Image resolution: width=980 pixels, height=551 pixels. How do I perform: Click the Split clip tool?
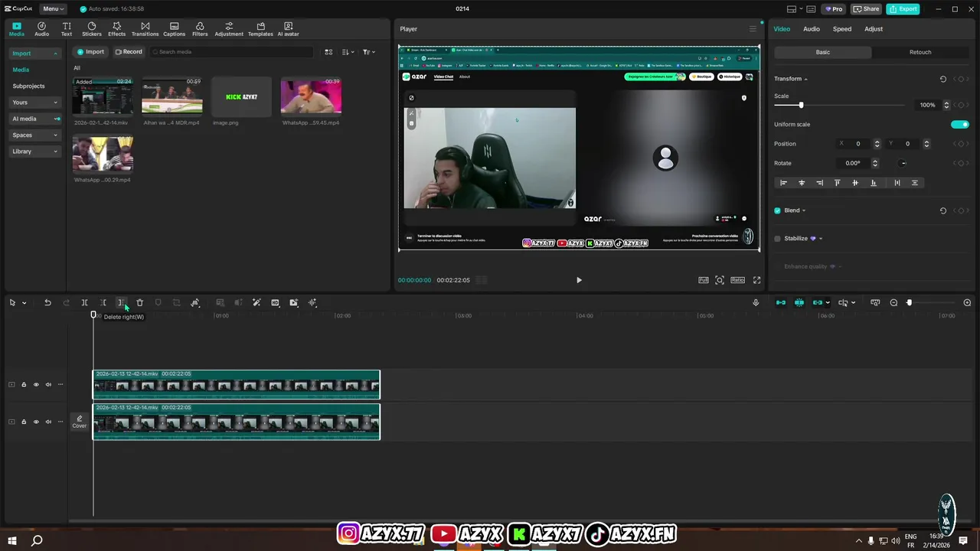[x=84, y=302]
